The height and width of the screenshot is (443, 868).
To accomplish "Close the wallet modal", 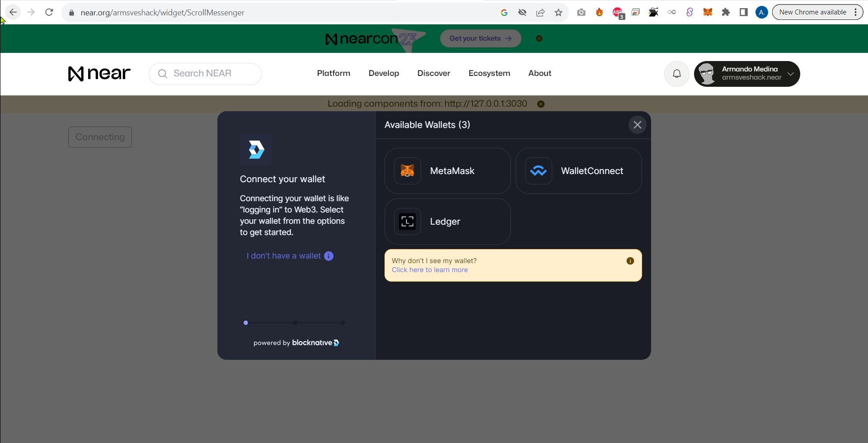I will click(637, 125).
